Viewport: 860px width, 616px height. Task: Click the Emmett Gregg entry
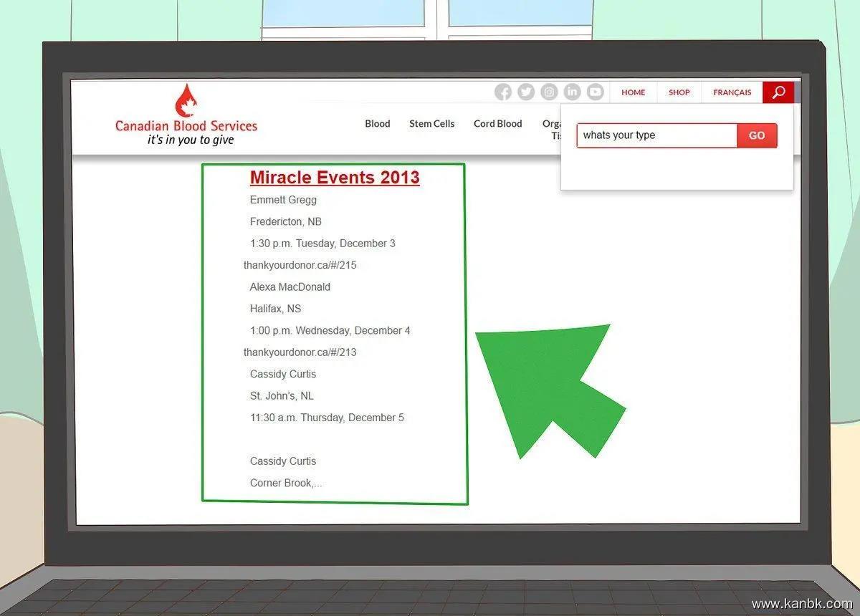283,200
